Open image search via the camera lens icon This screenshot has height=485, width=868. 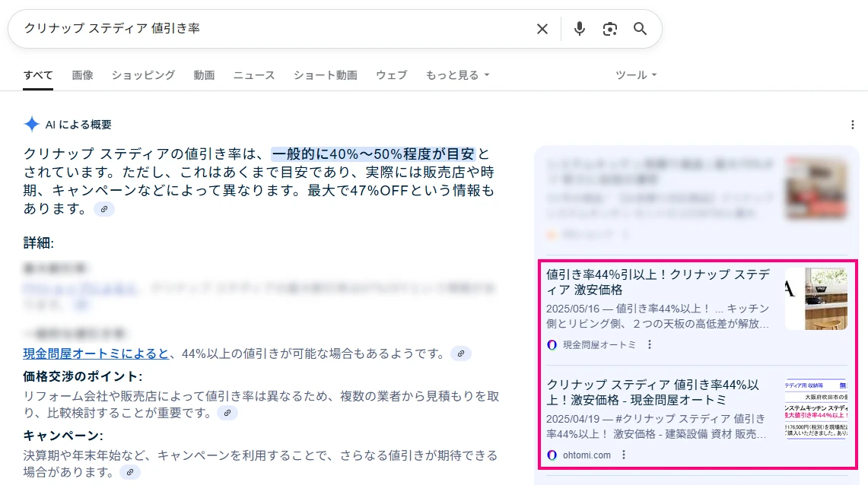pyautogui.click(x=609, y=29)
